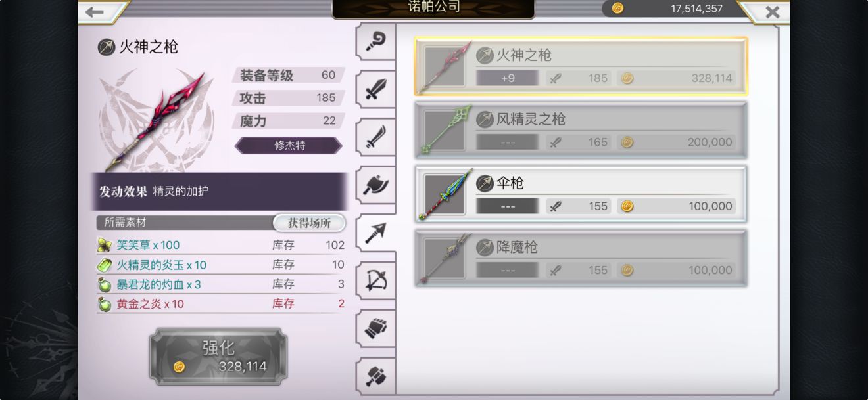This screenshot has height=400, width=868.
Task: Click the 黄金之炎 material entry
Action: [221, 303]
